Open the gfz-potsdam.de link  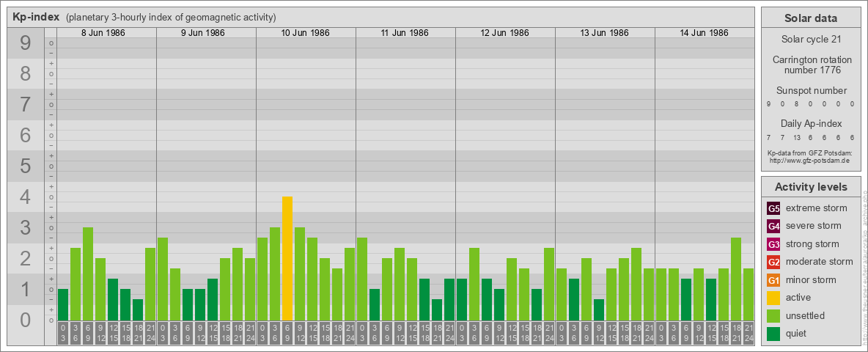pyautogui.click(x=809, y=161)
